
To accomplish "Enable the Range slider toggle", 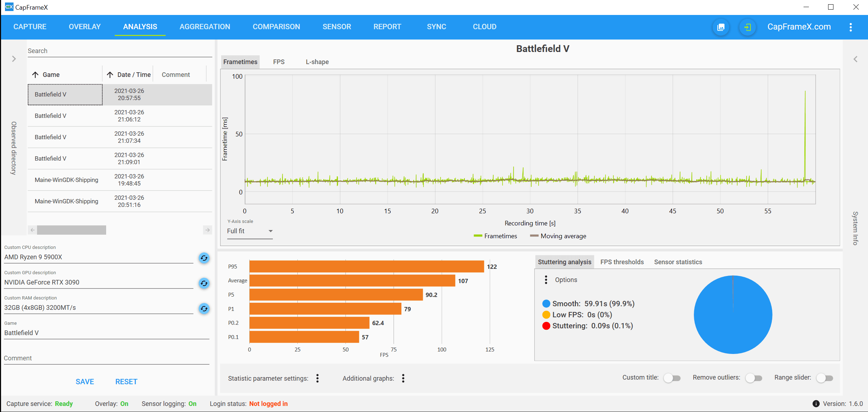I will click(825, 378).
